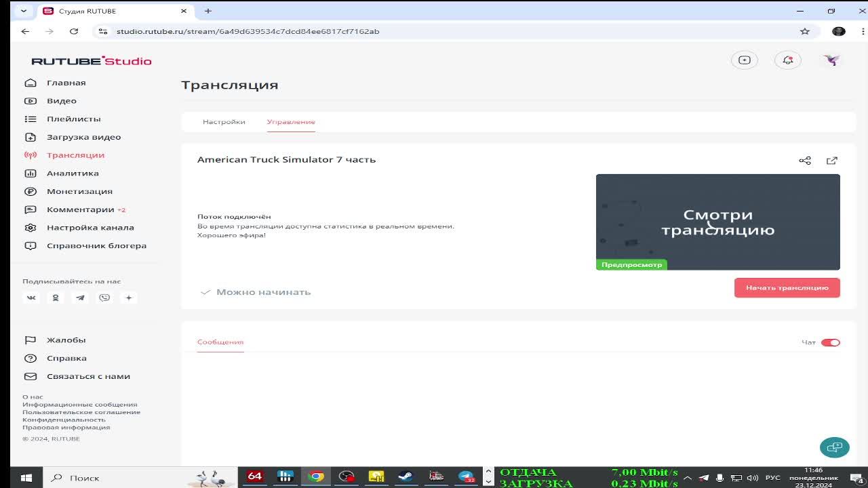
Task: Open Конфиденциальность link
Action: click(64, 420)
